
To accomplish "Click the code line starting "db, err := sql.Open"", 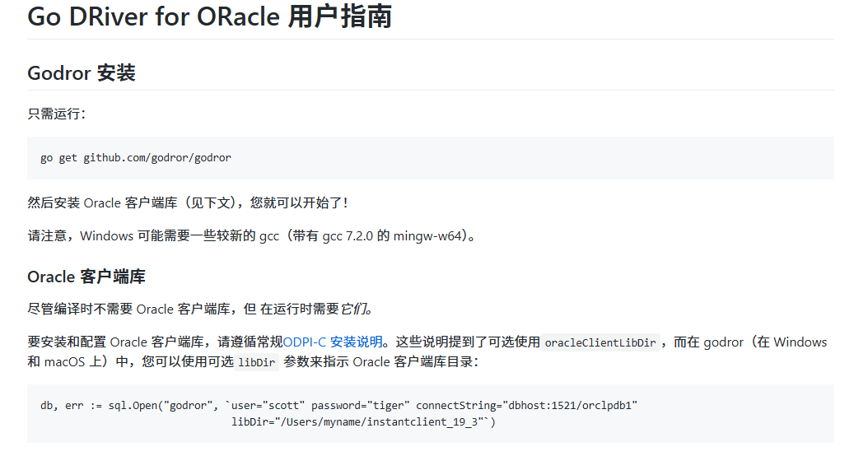I will pos(338,406).
